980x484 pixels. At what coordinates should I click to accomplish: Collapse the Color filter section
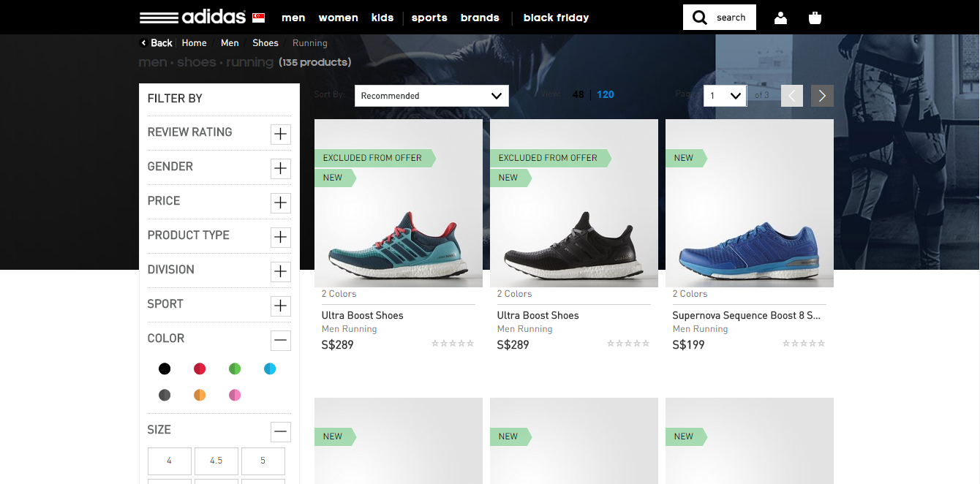[280, 340]
